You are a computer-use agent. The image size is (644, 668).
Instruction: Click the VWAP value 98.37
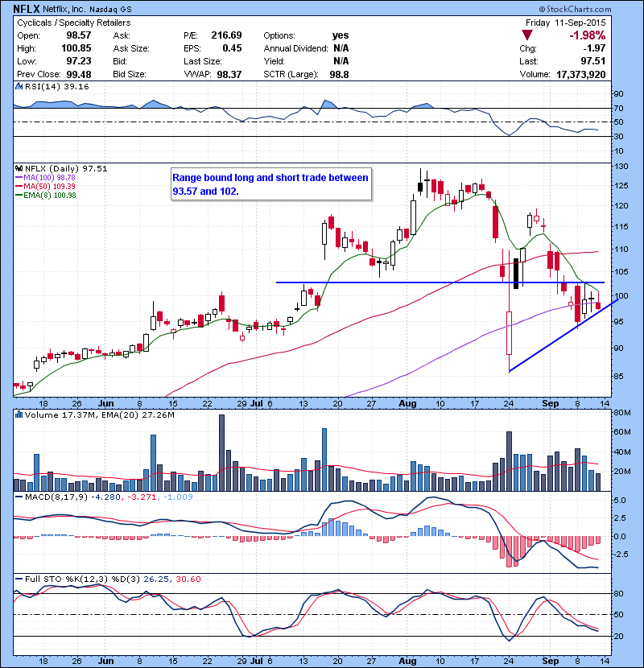229,75
